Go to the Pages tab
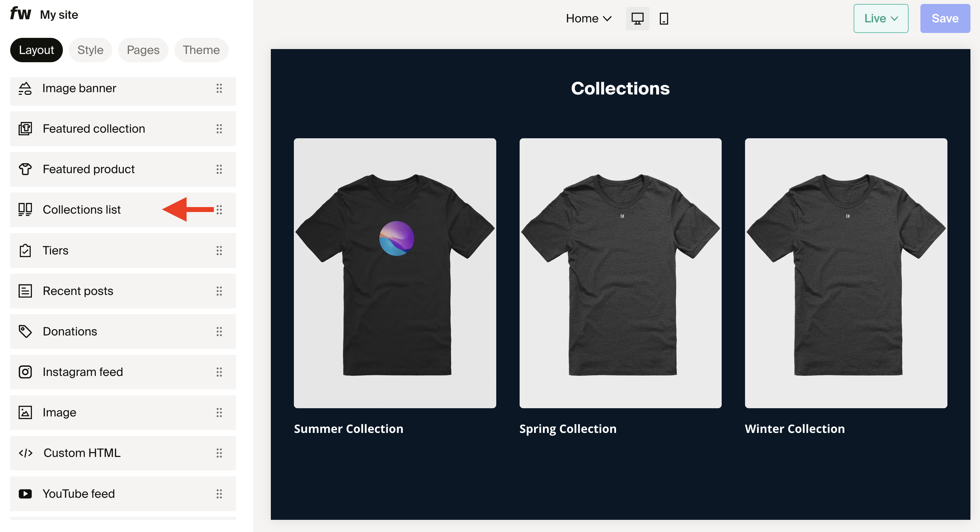Screen dimensions: 980x532 tap(143, 50)
